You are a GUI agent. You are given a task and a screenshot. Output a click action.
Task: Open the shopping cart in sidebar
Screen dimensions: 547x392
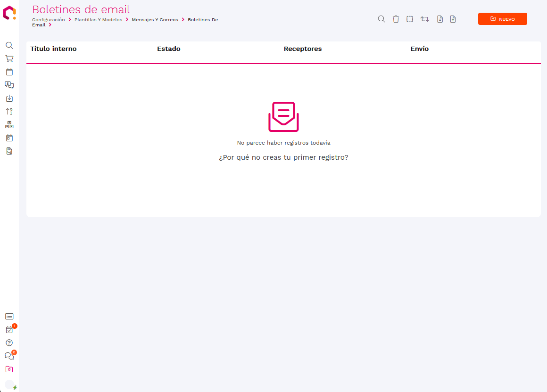click(9, 59)
